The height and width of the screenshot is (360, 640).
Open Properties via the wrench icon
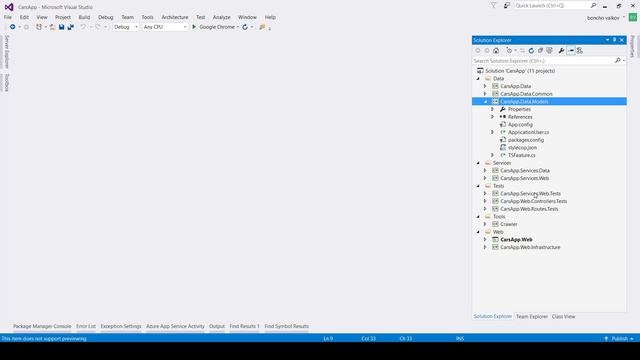561,51
